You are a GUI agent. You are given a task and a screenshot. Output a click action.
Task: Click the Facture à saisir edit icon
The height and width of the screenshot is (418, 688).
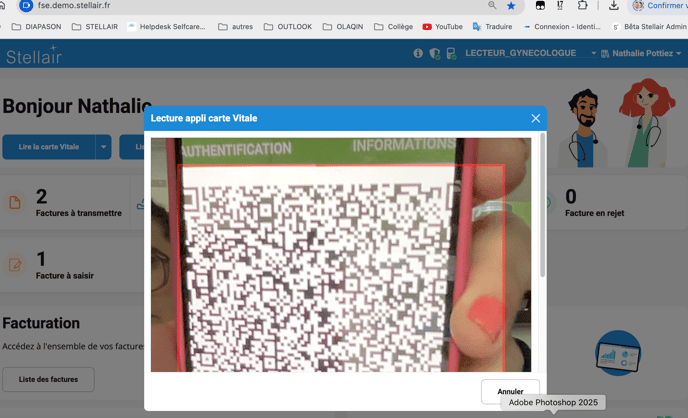coord(15,265)
